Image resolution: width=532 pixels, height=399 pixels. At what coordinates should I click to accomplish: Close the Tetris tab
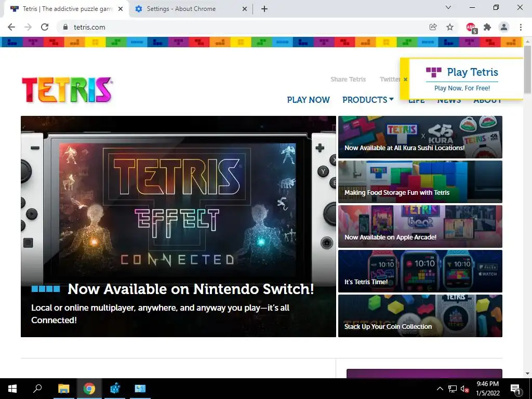(x=121, y=9)
